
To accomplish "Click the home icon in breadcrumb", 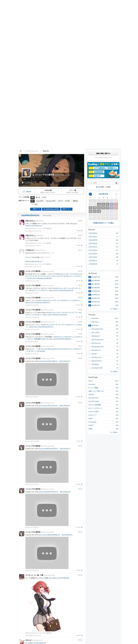I will 21,151.
